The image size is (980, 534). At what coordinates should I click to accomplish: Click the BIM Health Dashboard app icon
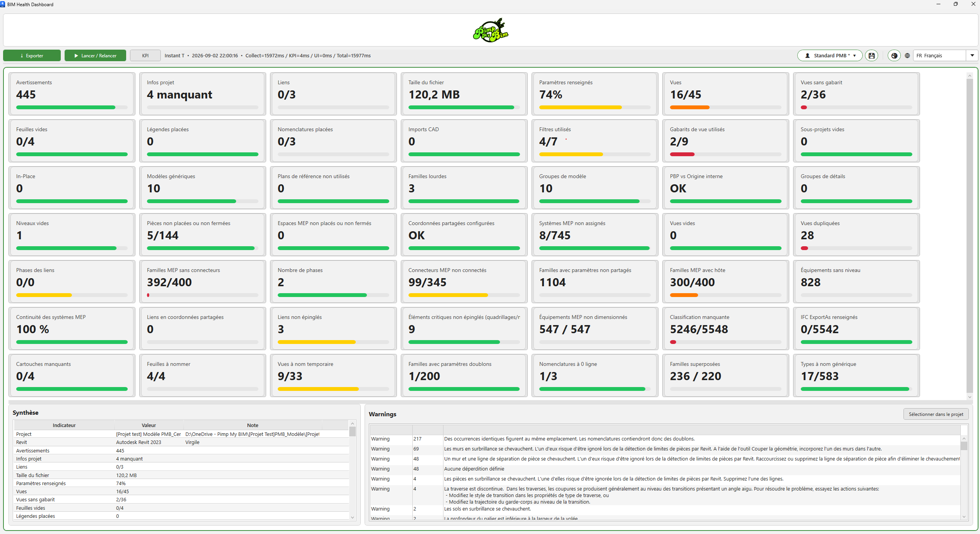(x=3, y=4)
